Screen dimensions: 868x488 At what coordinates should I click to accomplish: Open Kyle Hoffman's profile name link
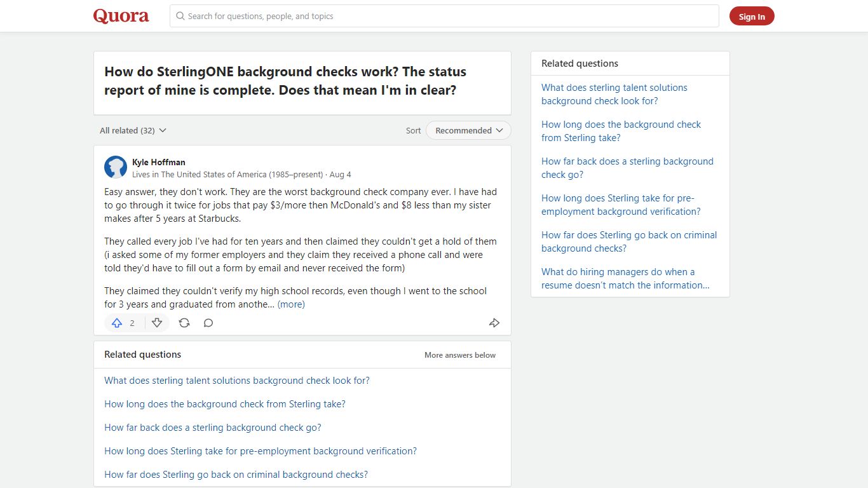point(159,162)
